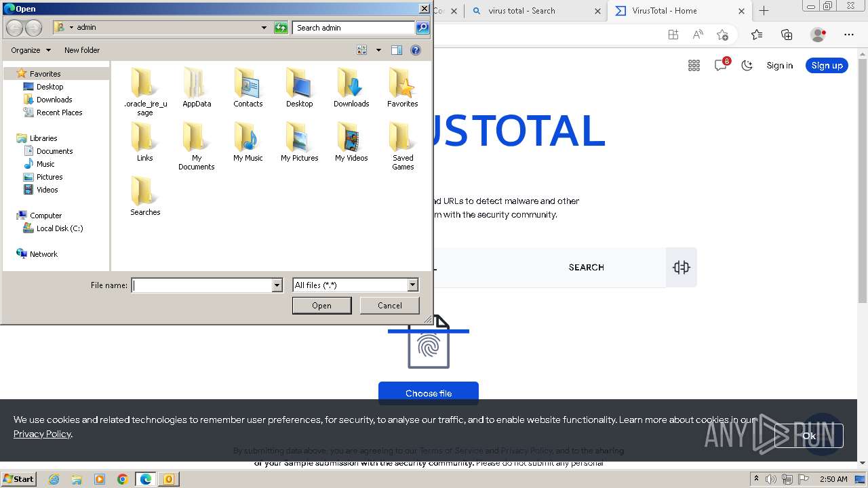Viewport: 868px width, 488px height.
Task: Add this page to favorites icon
Action: point(722,35)
